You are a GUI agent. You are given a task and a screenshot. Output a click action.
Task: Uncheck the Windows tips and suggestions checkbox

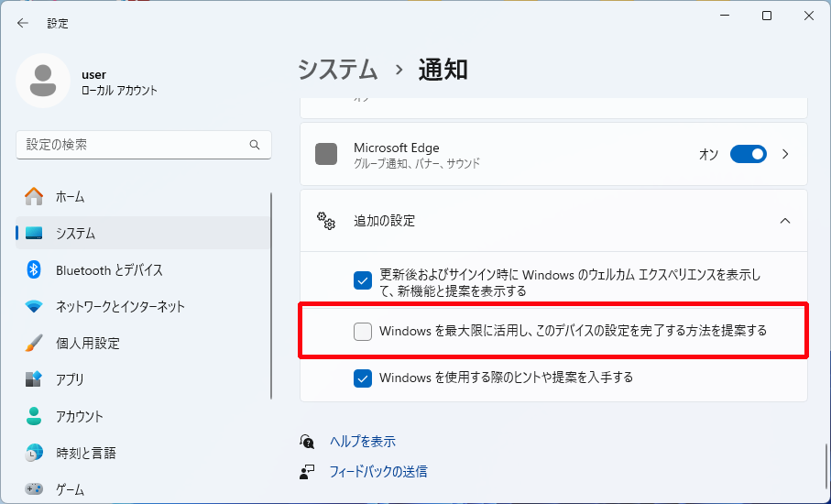[363, 378]
